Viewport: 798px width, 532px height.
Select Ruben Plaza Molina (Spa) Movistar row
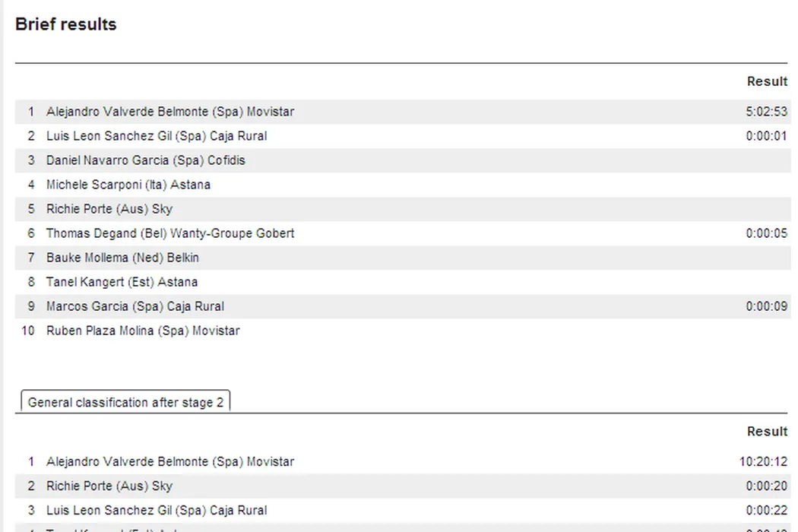[142, 331]
